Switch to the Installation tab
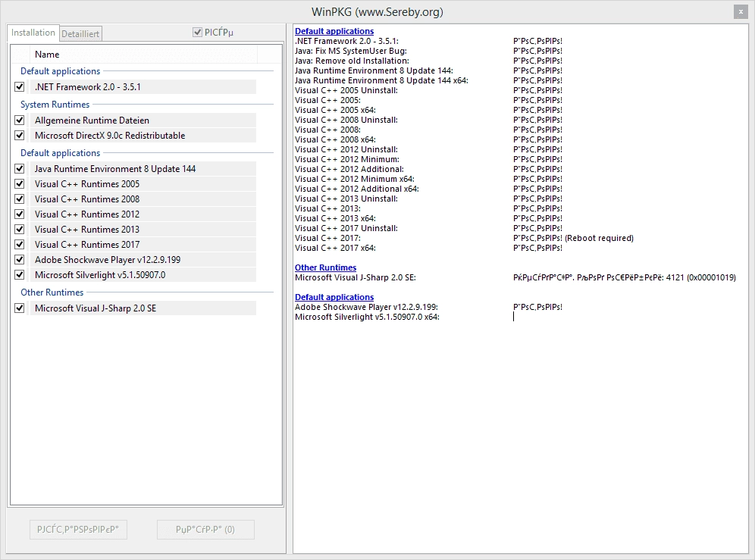 [33, 33]
